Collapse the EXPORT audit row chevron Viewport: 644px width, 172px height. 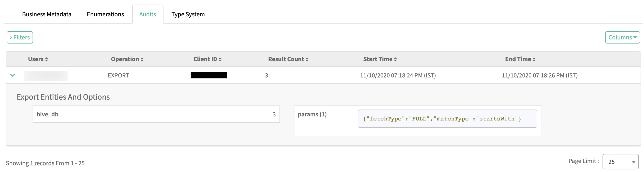pos(13,75)
